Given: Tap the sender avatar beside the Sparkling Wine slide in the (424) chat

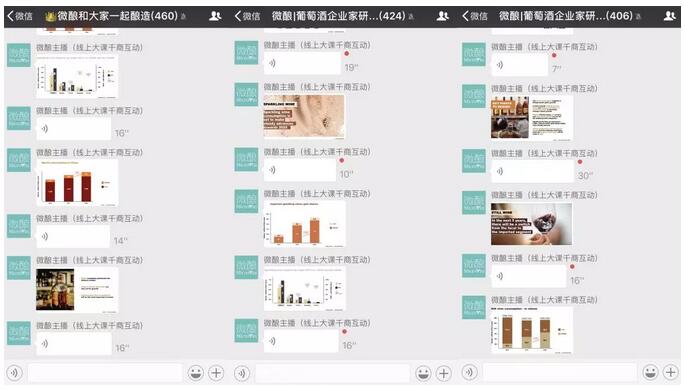Looking at the screenshot, I should point(246,94).
